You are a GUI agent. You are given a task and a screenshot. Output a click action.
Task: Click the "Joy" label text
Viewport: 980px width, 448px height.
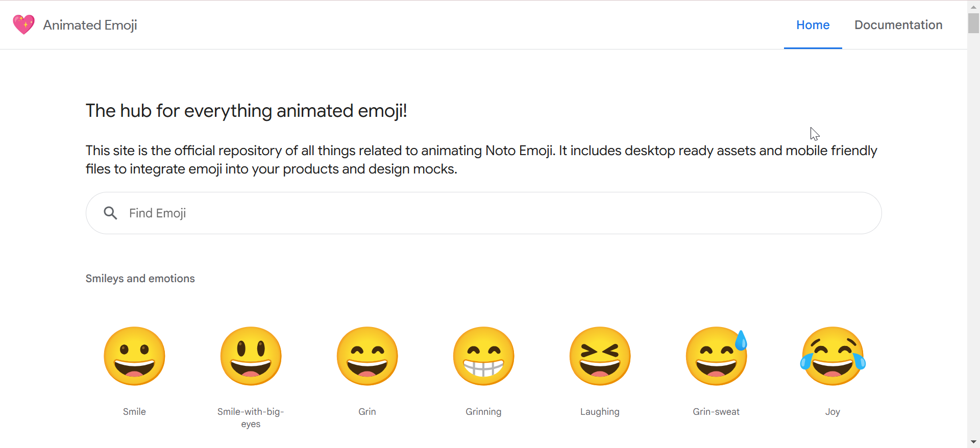click(x=832, y=412)
